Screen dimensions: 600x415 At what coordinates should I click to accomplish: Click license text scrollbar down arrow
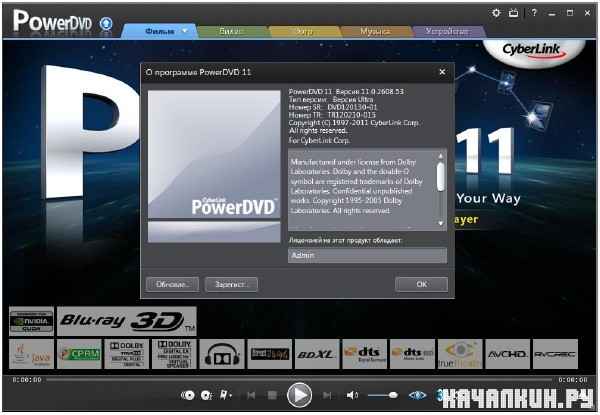[x=440, y=223]
